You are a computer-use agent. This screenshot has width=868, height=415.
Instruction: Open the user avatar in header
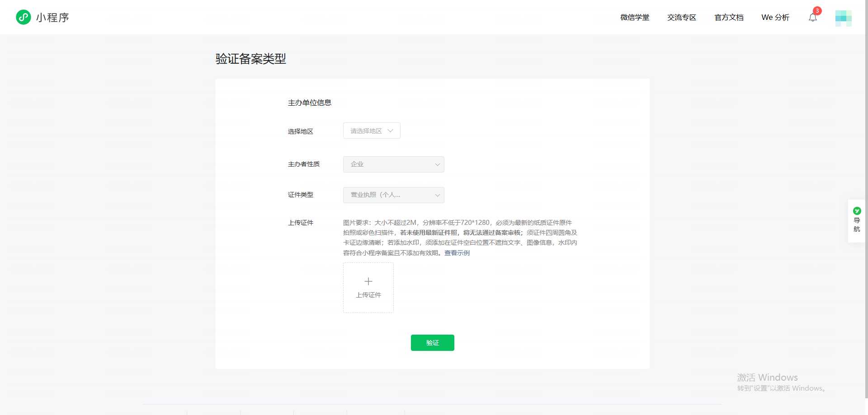(x=843, y=18)
